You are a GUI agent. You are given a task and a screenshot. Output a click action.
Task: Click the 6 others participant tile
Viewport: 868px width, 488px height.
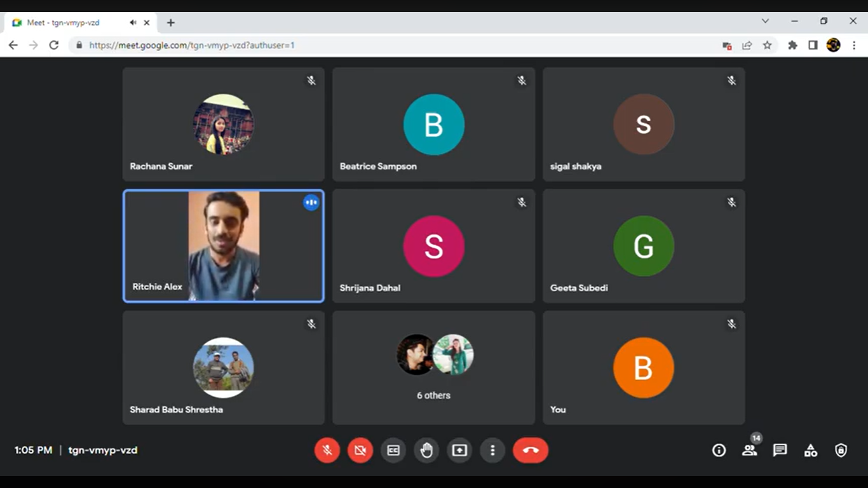click(434, 367)
